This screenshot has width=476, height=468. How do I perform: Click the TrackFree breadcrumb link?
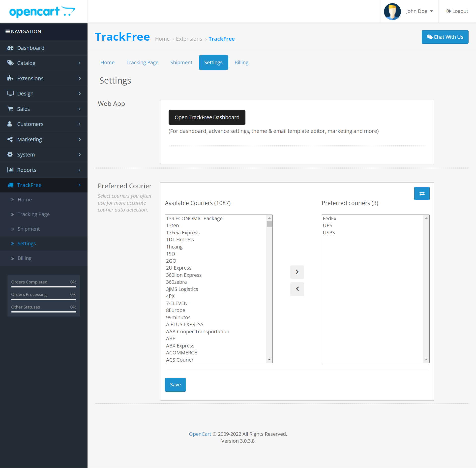pyautogui.click(x=221, y=39)
